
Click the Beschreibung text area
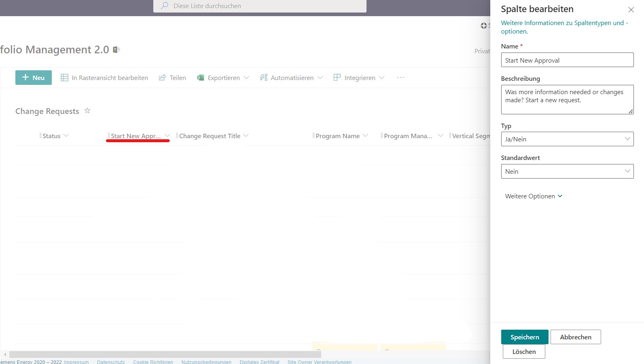(567, 99)
